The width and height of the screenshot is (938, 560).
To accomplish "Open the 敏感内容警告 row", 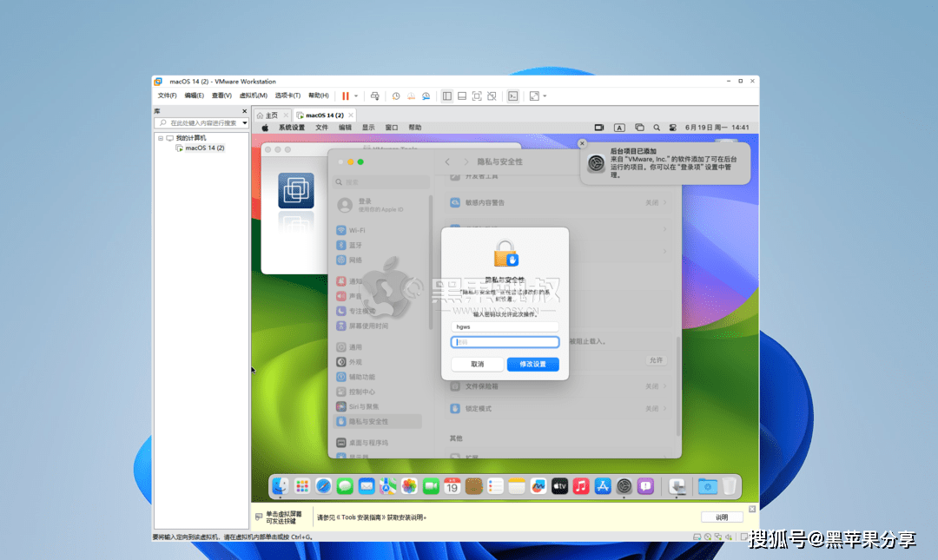I will [558, 203].
